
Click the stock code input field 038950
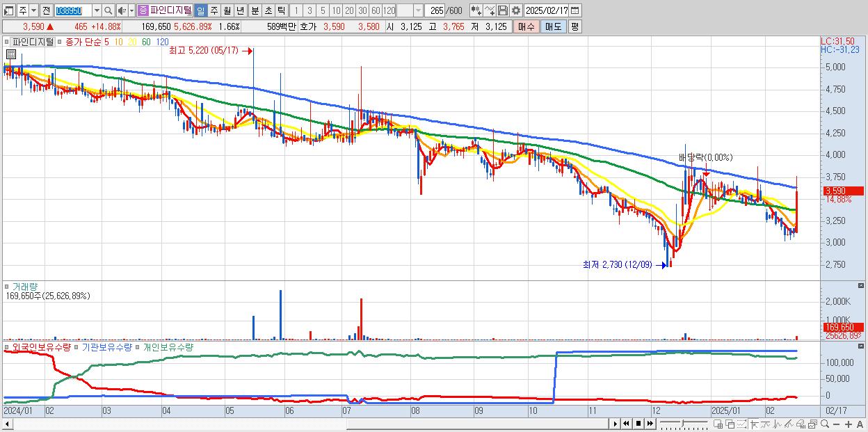73,10
